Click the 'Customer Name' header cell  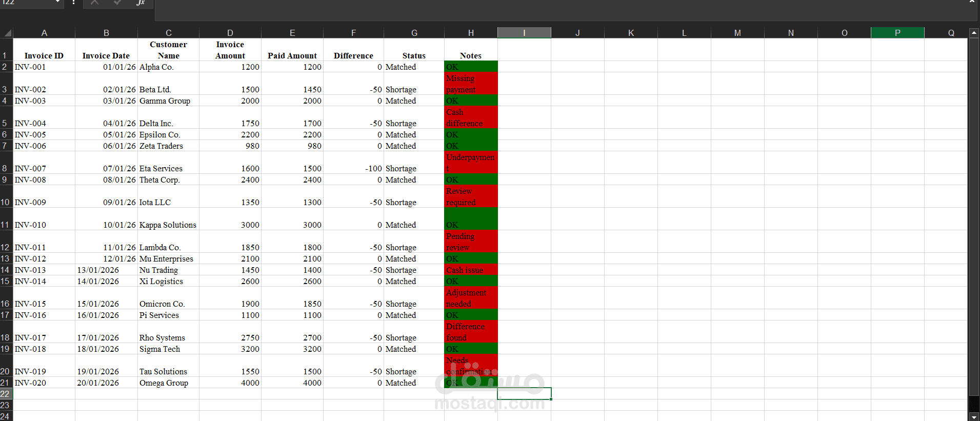pos(168,50)
